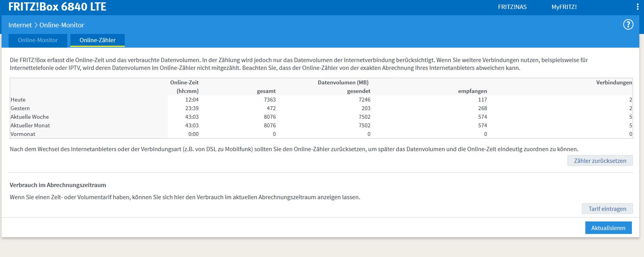644x257 pixels.
Task: Select the Vormonat row label
Action: (x=23, y=134)
